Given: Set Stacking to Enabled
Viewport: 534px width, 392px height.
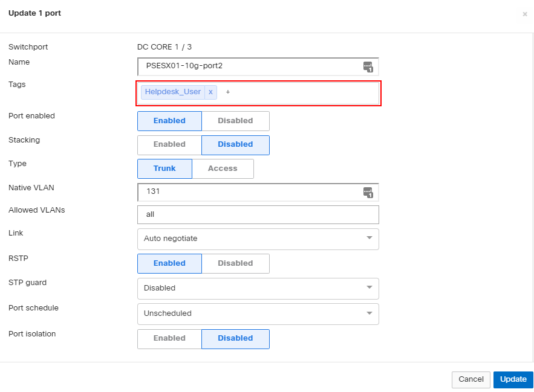Looking at the screenshot, I should tap(169, 145).
